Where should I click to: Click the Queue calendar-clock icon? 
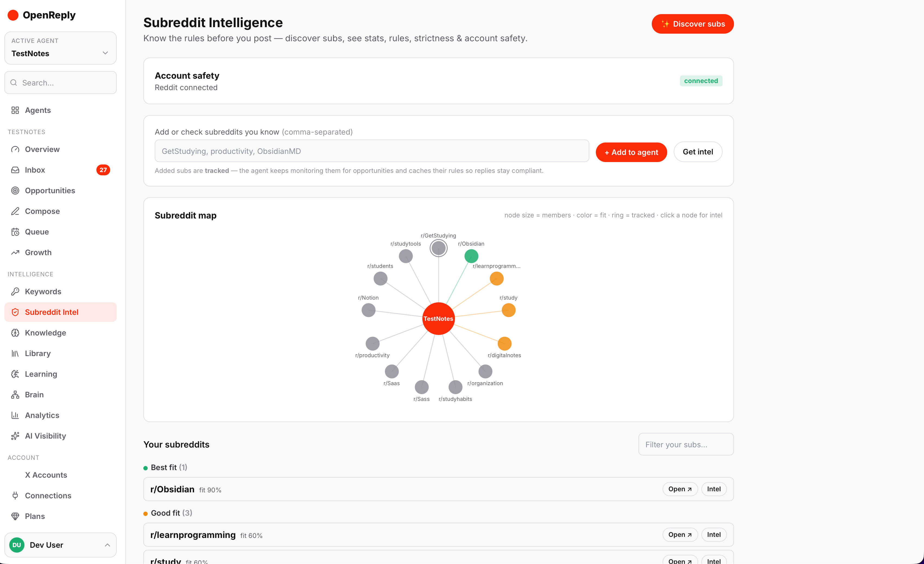pos(15,232)
